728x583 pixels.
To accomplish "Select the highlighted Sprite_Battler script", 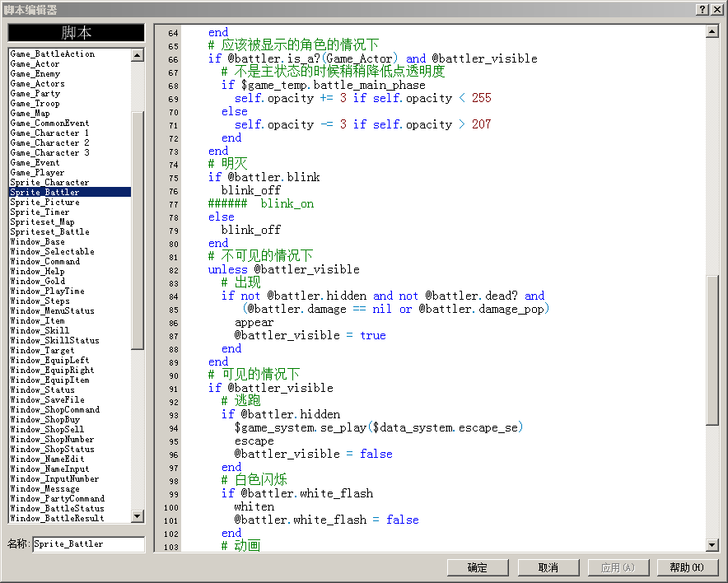I will point(70,192).
